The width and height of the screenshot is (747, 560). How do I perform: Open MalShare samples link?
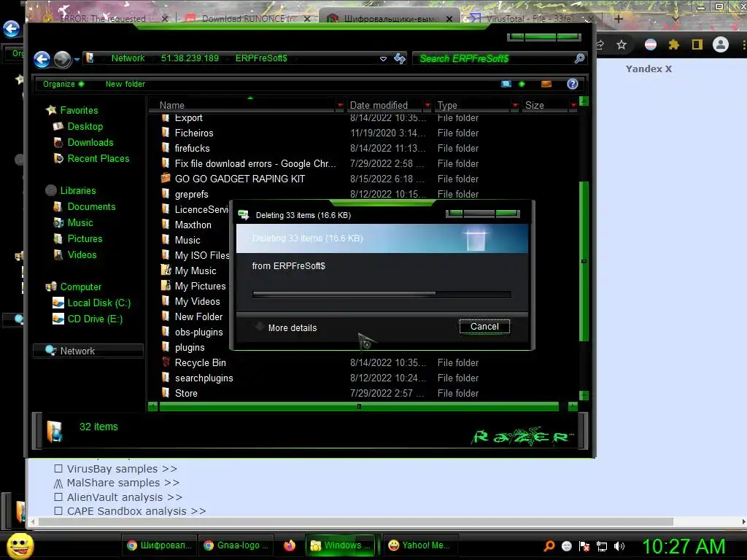pos(123,483)
